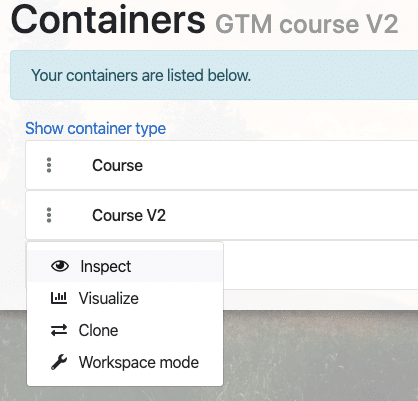Click the empty area of the Course V2 row
This screenshot has width=418, height=401.
pyautogui.click(x=290, y=215)
